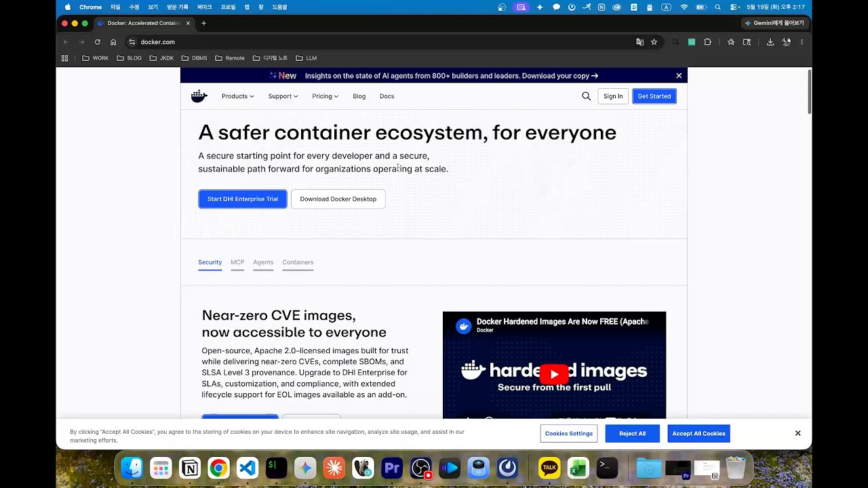Open the Docs nav link
This screenshot has width=868, height=488.
pyautogui.click(x=387, y=96)
